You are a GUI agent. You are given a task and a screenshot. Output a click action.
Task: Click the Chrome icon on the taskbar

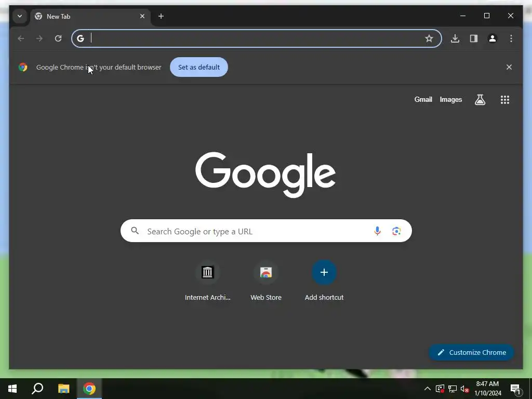[89, 389]
